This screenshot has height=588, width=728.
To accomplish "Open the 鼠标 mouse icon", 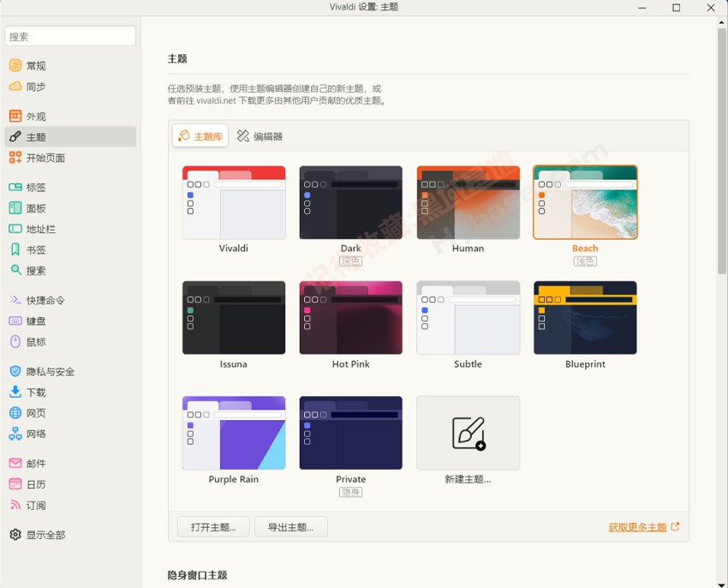I will (x=15, y=342).
